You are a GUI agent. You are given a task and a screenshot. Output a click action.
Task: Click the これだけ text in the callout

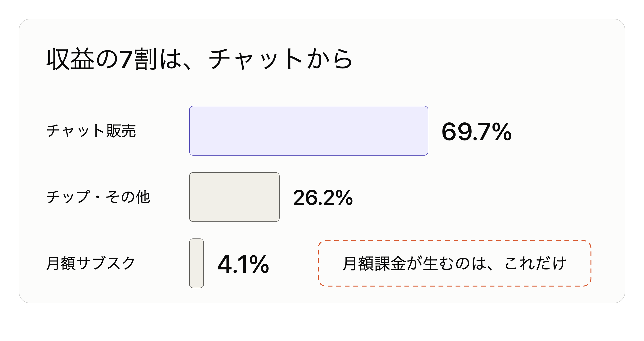pos(535,263)
